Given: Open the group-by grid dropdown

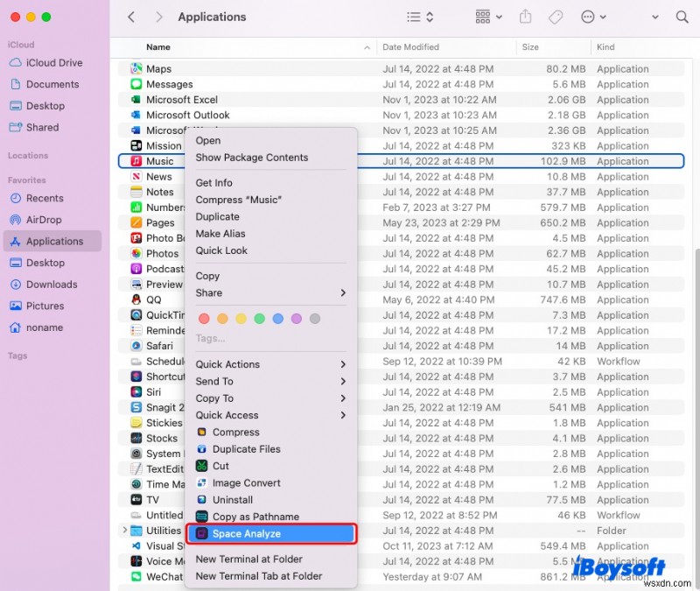Looking at the screenshot, I should coord(488,17).
